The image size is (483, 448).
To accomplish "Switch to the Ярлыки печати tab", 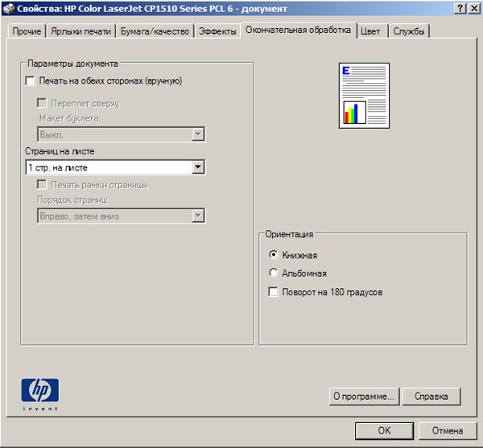I will tap(80, 31).
